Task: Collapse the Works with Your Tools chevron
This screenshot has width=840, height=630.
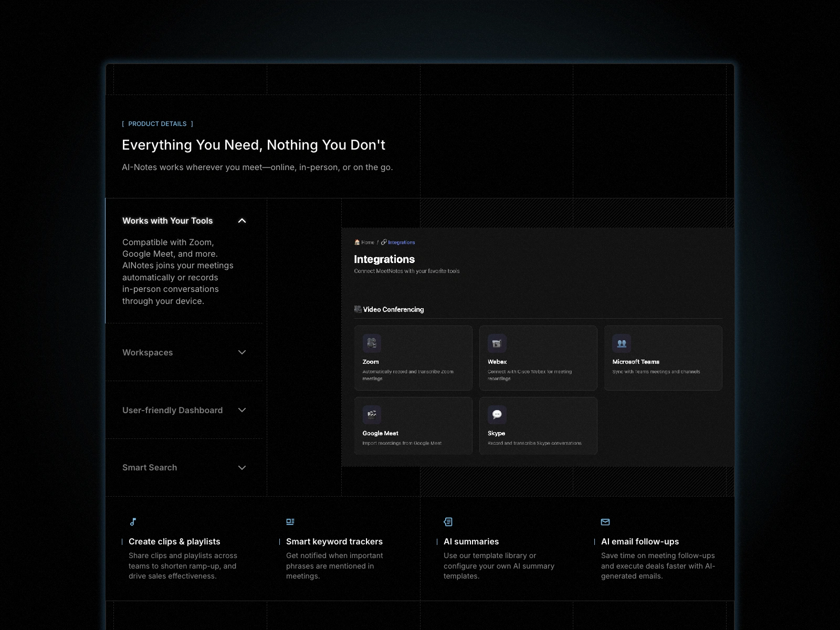Action: pyautogui.click(x=242, y=220)
